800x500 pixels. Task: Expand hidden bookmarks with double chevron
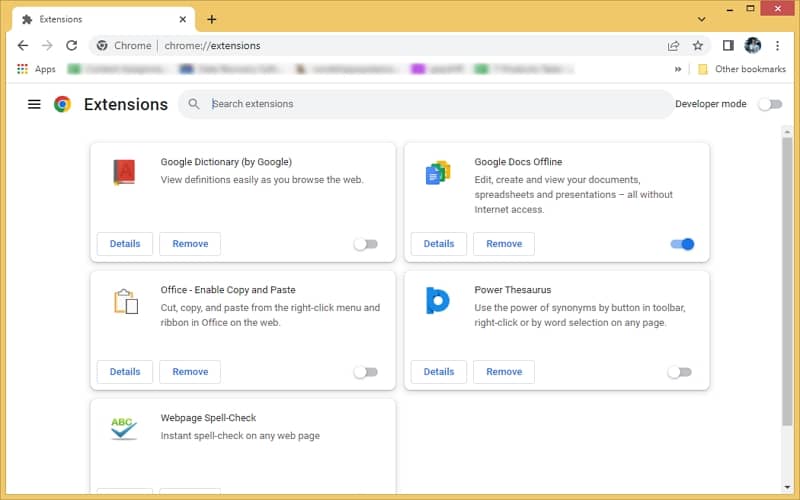click(678, 69)
